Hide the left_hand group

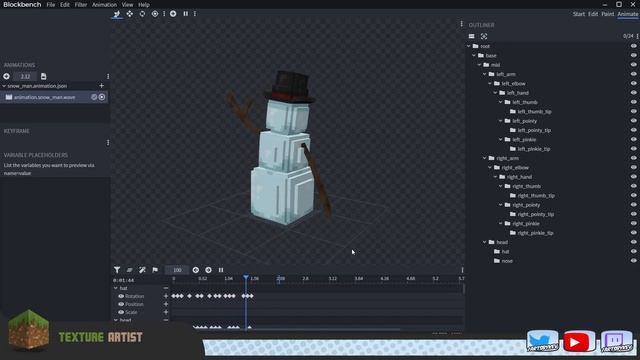pyautogui.click(x=633, y=93)
